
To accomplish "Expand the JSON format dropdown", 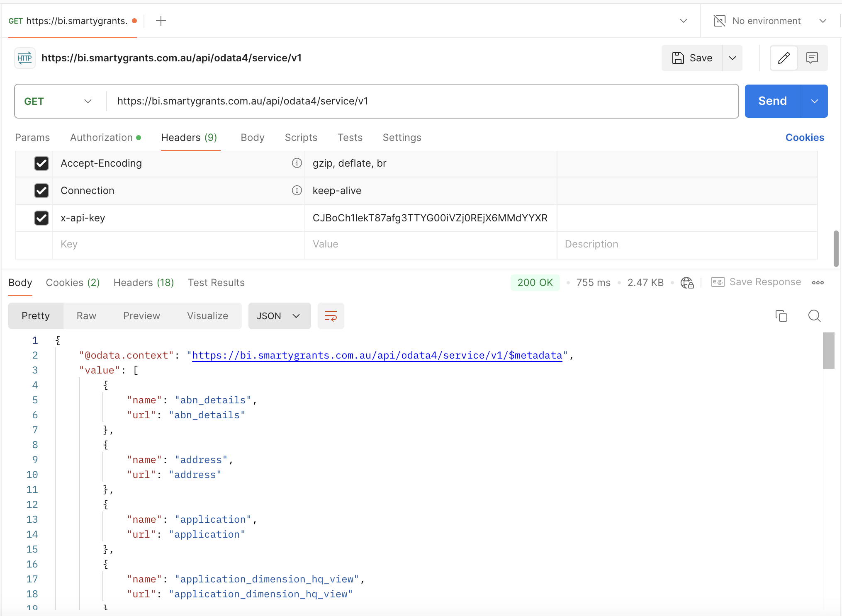I will (279, 316).
